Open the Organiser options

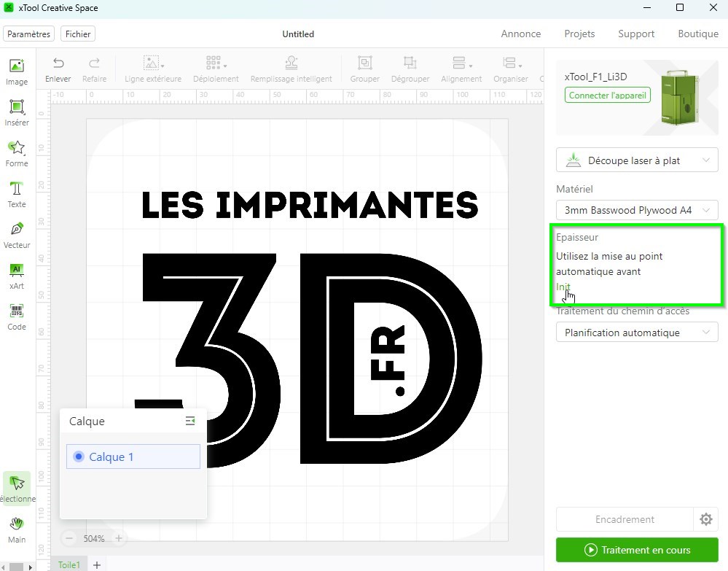click(511, 70)
